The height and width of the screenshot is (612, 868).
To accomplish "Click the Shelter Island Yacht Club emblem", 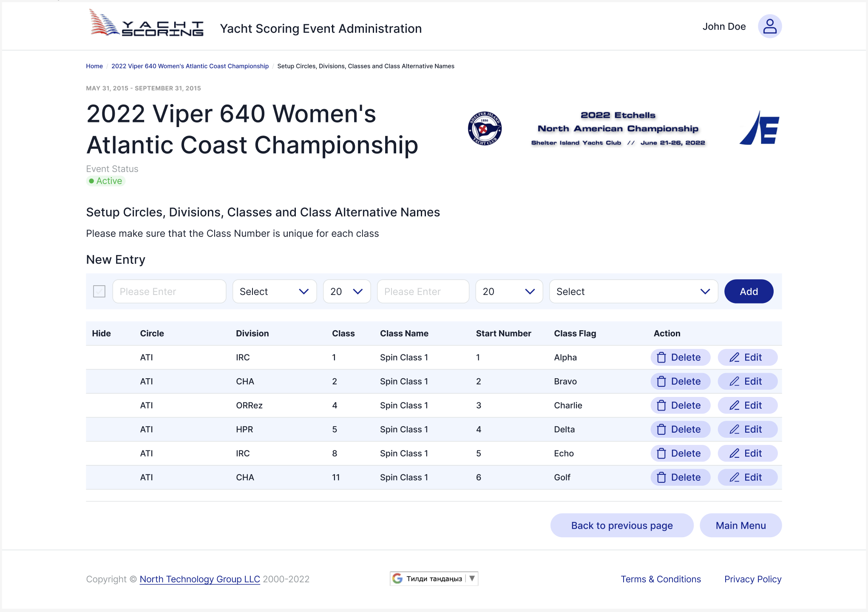I will coord(485,128).
